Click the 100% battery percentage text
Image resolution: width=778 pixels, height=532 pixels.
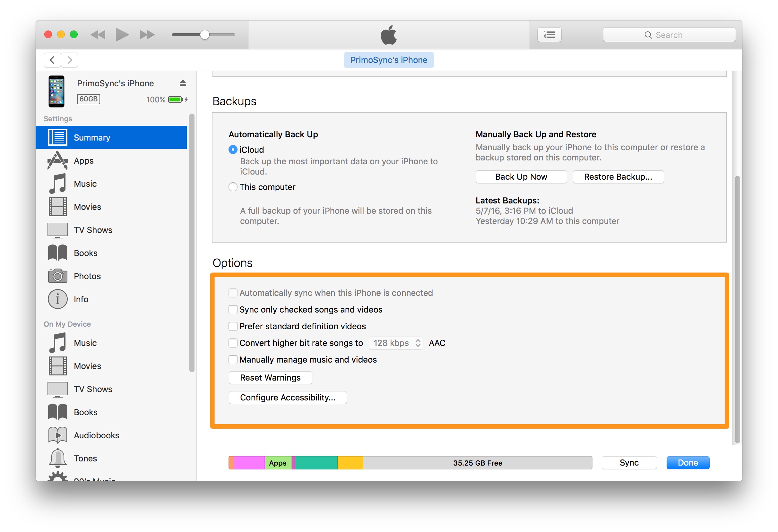[x=156, y=99]
